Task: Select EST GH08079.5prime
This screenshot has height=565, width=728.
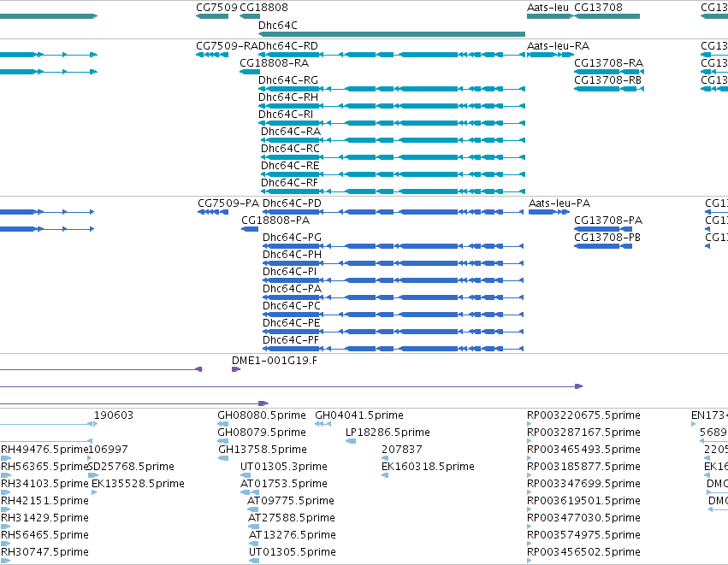Action: click(262, 433)
